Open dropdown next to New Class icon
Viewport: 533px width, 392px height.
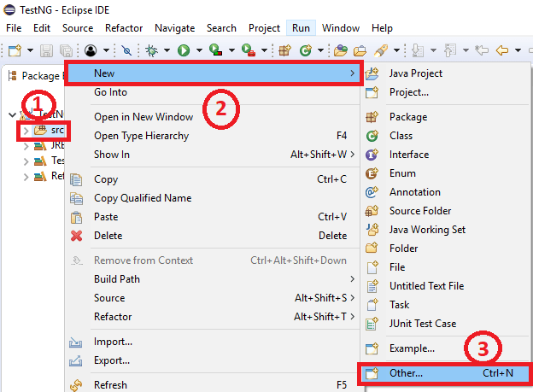(320, 50)
